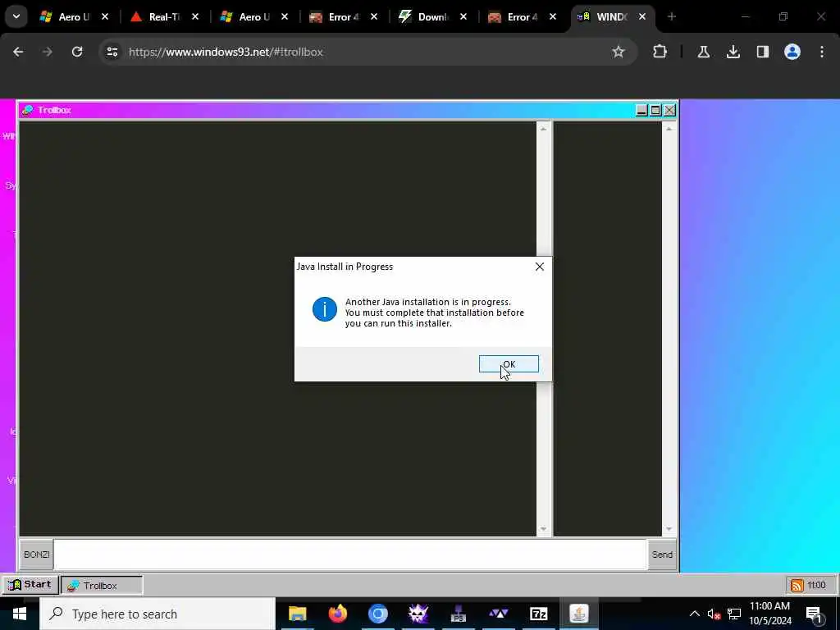Open the spiky monster taskbar icon
Image resolution: width=840 pixels, height=630 pixels.
[x=418, y=614]
